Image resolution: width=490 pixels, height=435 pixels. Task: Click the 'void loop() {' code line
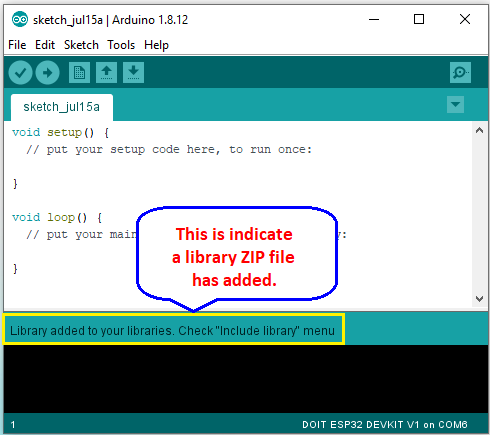click(x=57, y=218)
